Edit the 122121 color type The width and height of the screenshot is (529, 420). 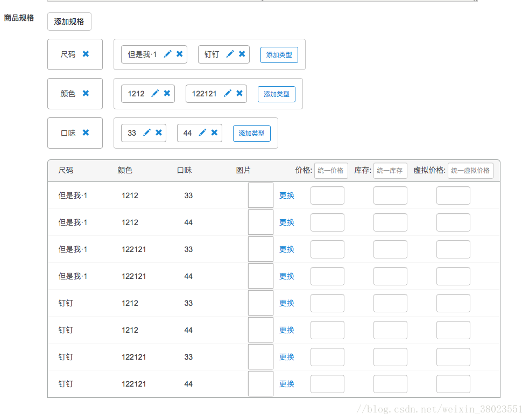(228, 93)
